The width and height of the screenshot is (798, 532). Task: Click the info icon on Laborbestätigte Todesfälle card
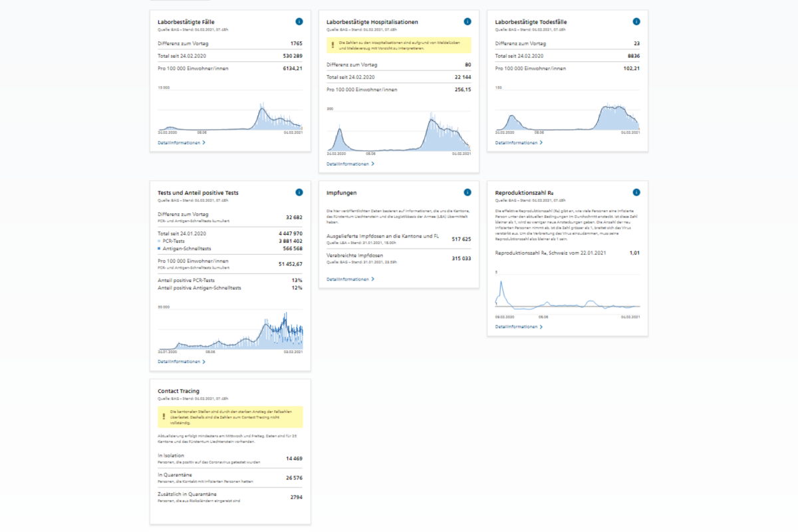pyautogui.click(x=636, y=22)
